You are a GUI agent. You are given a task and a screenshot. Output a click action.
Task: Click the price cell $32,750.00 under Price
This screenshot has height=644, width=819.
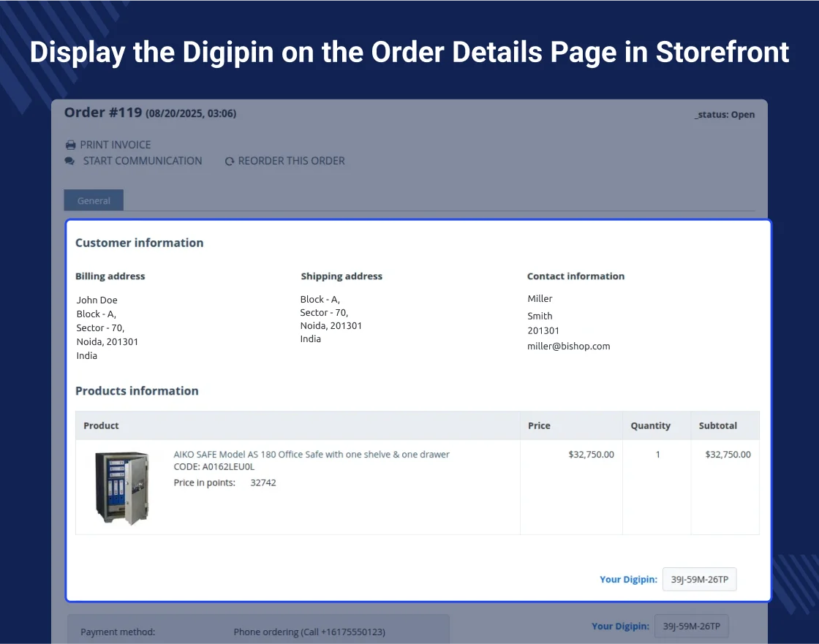(x=592, y=455)
